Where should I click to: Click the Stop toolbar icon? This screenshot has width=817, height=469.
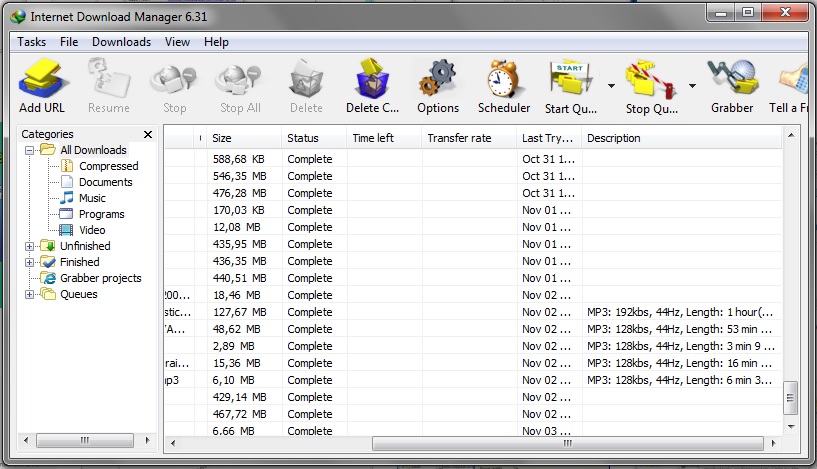[x=174, y=79]
